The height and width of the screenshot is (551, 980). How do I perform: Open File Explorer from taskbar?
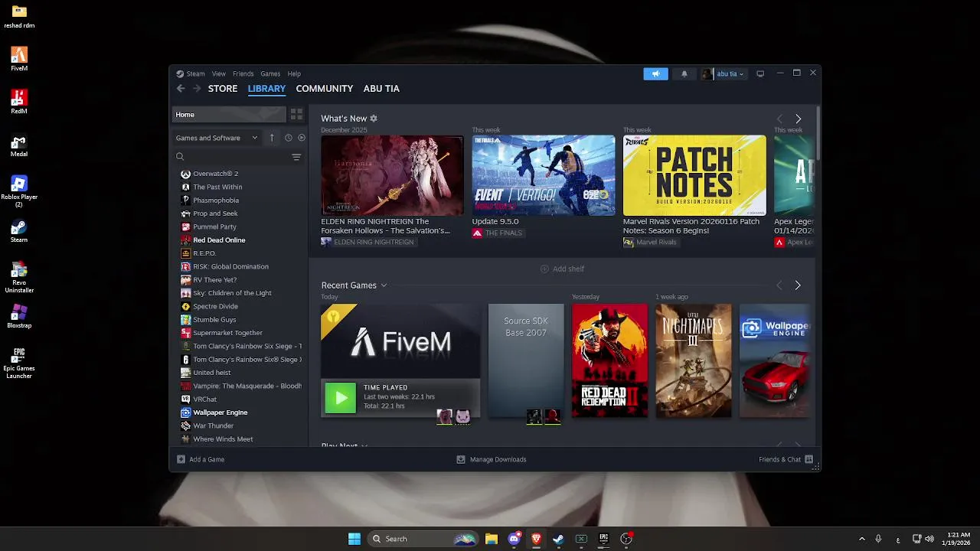(492, 539)
